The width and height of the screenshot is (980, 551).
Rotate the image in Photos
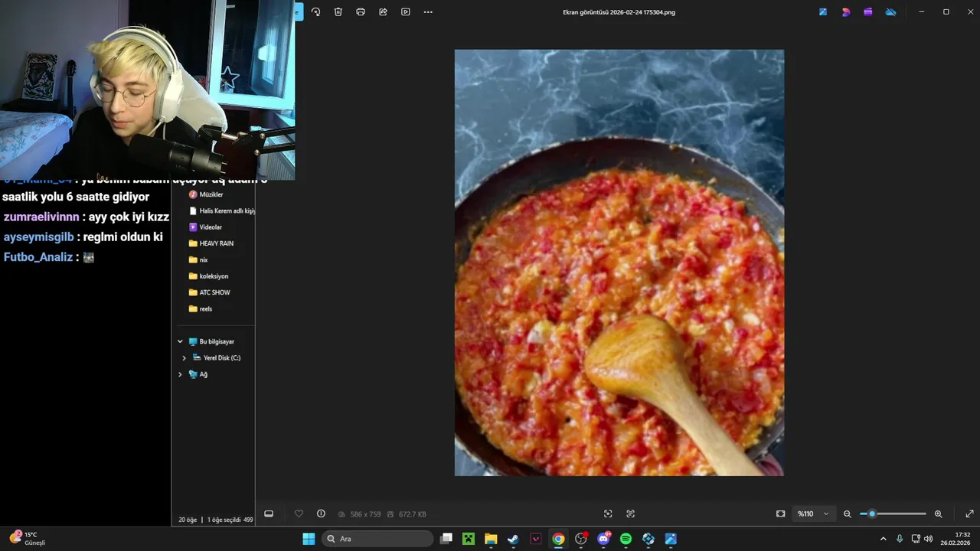315,12
